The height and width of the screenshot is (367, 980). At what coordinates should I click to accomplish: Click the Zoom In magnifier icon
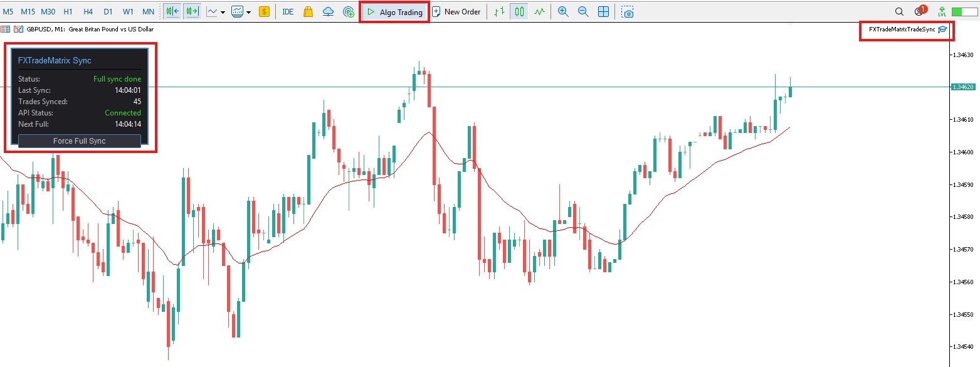[x=563, y=12]
